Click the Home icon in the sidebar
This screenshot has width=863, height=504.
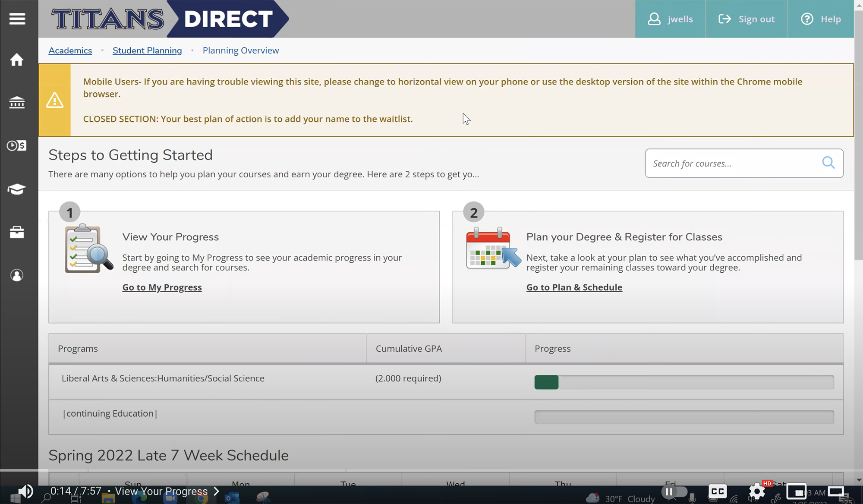pos(16,60)
